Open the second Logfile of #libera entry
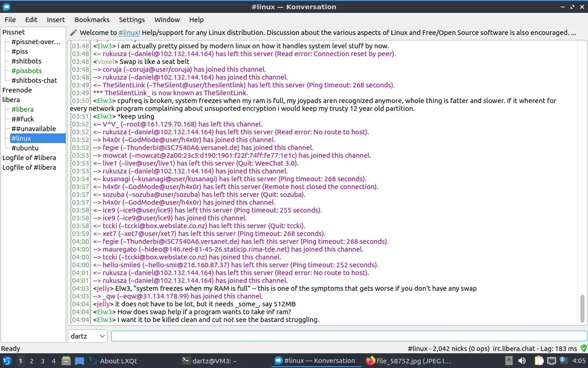 coord(29,167)
